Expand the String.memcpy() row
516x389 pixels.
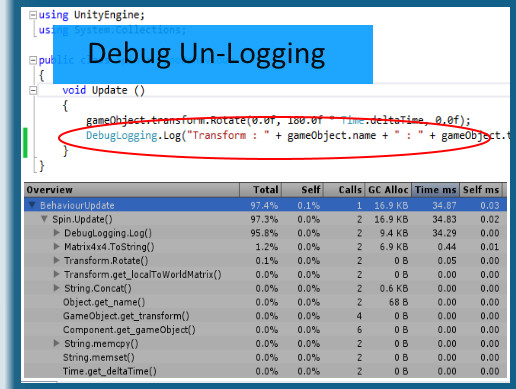57,343
